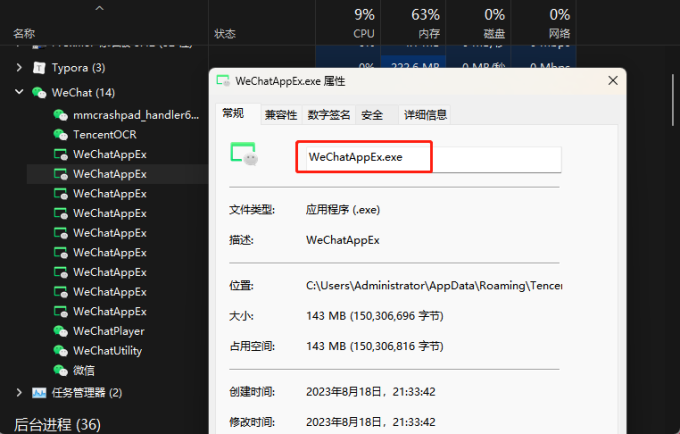Open the 详细信息 tab

[425, 115]
